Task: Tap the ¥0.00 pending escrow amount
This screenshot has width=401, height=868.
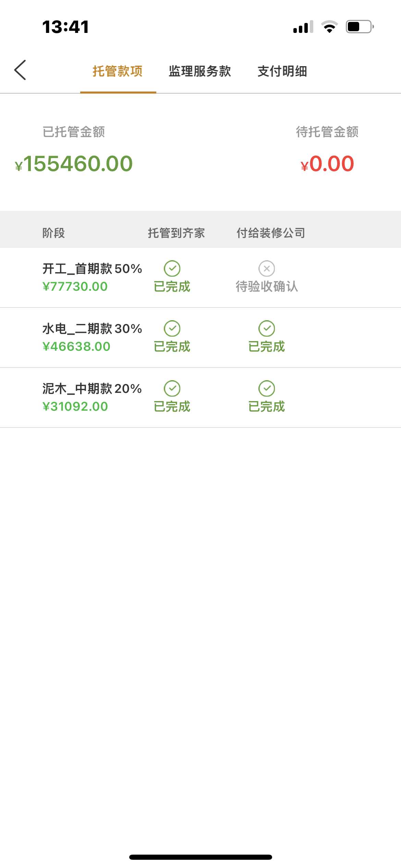Action: coord(327,164)
